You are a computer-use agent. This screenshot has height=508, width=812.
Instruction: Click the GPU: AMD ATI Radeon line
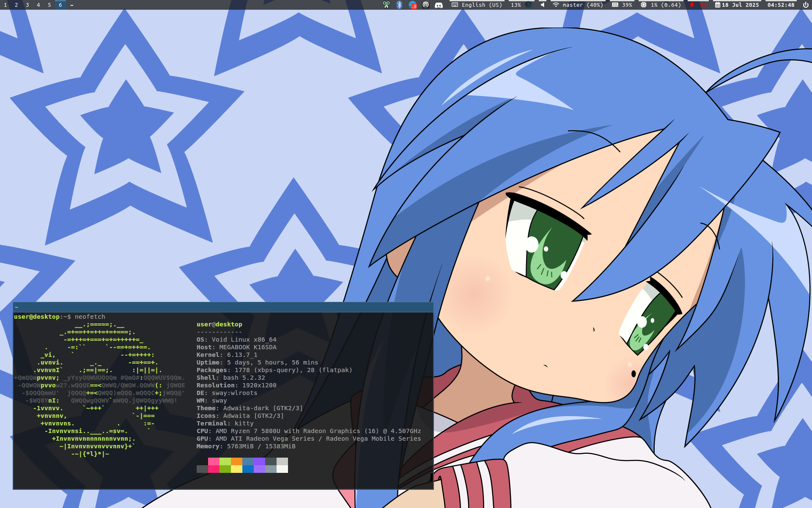tap(309, 439)
